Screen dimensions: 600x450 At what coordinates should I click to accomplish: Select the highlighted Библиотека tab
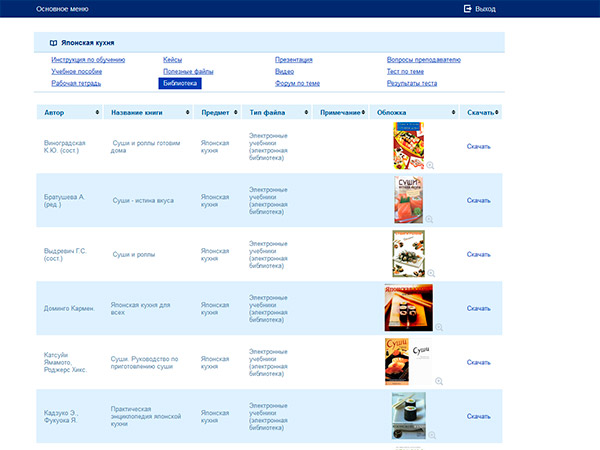pos(178,84)
